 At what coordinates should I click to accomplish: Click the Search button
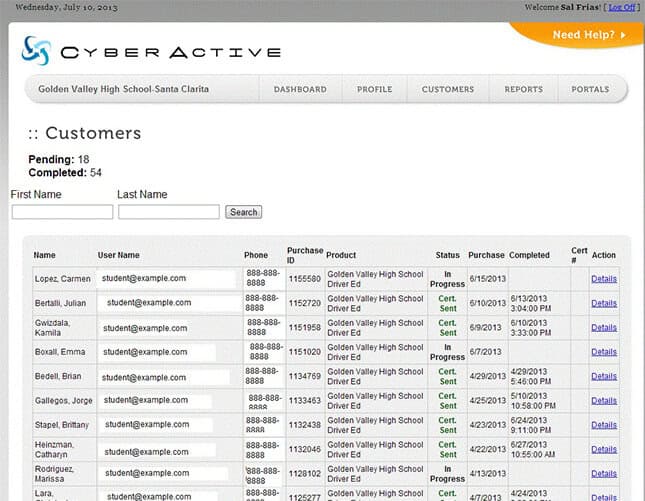(244, 212)
